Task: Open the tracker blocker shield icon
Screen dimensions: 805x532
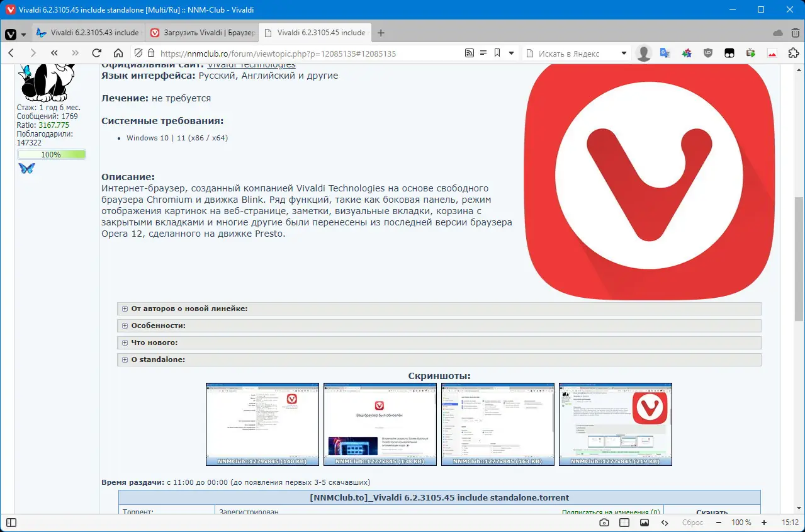Action: coord(138,54)
